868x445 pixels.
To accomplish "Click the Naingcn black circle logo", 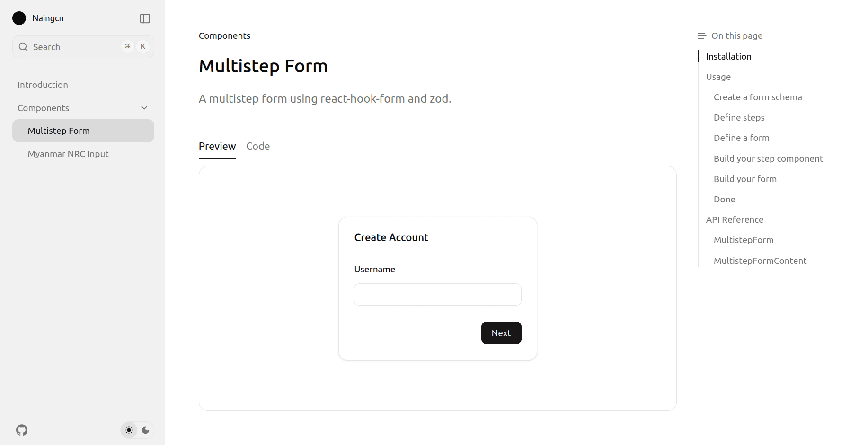I will pos(19,18).
